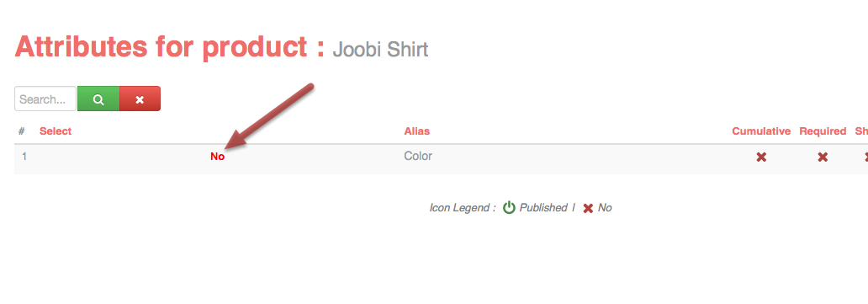Sort by the Select column header
Screen dimensions: 868x304
tap(56, 131)
